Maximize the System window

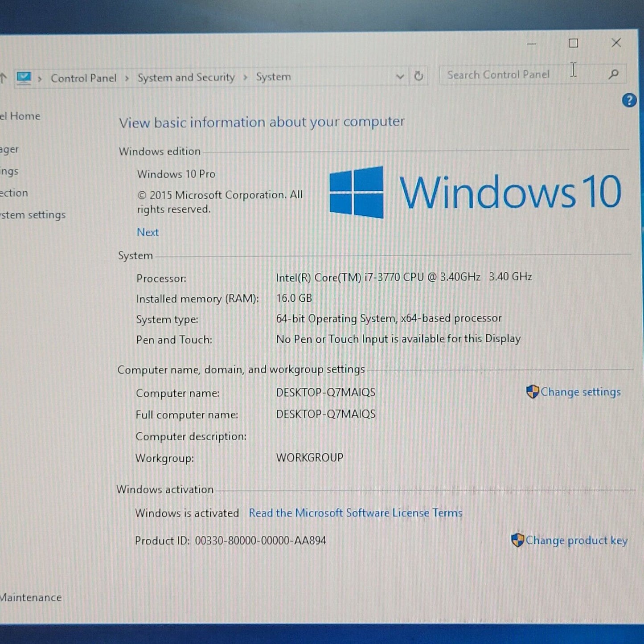click(573, 43)
